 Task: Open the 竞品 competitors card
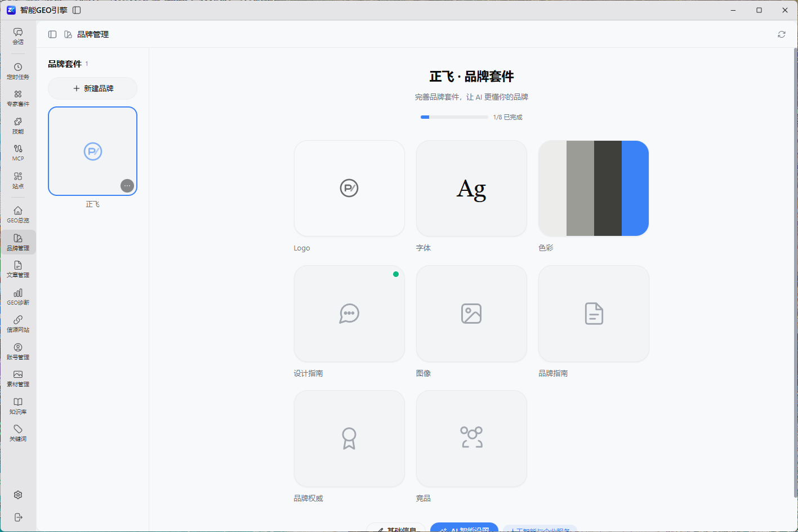[x=471, y=439]
